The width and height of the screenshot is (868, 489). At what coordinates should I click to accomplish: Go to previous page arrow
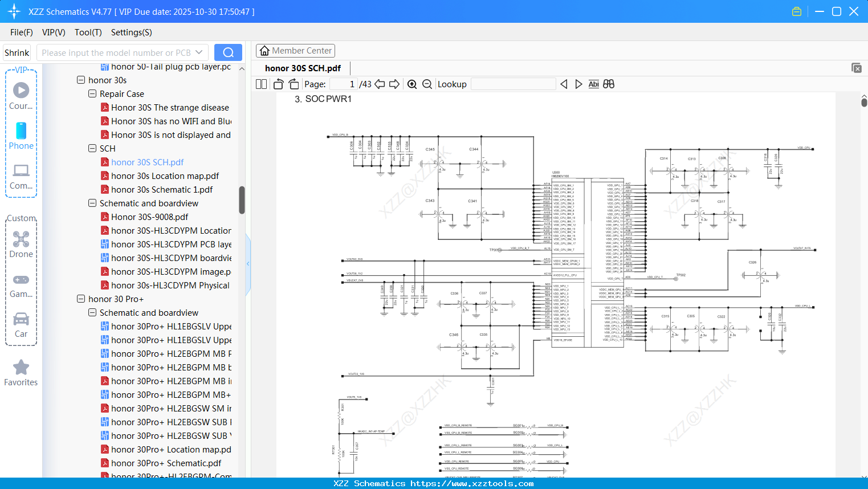[380, 84]
